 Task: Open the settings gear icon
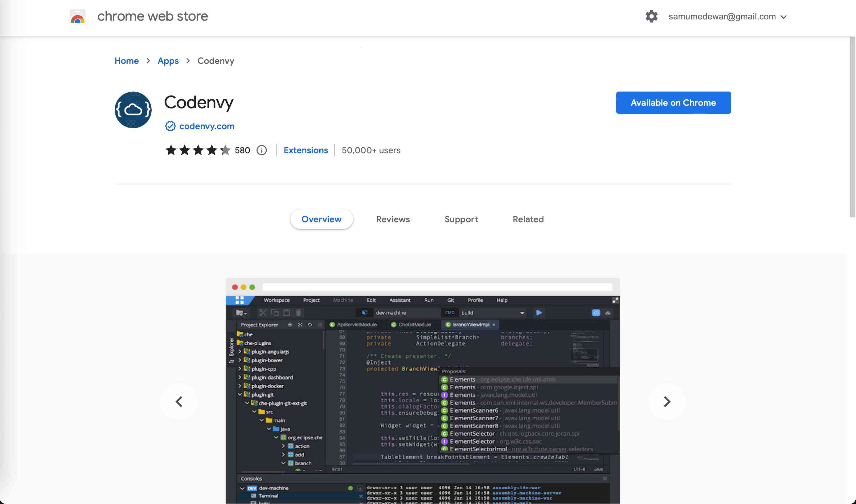tap(652, 16)
